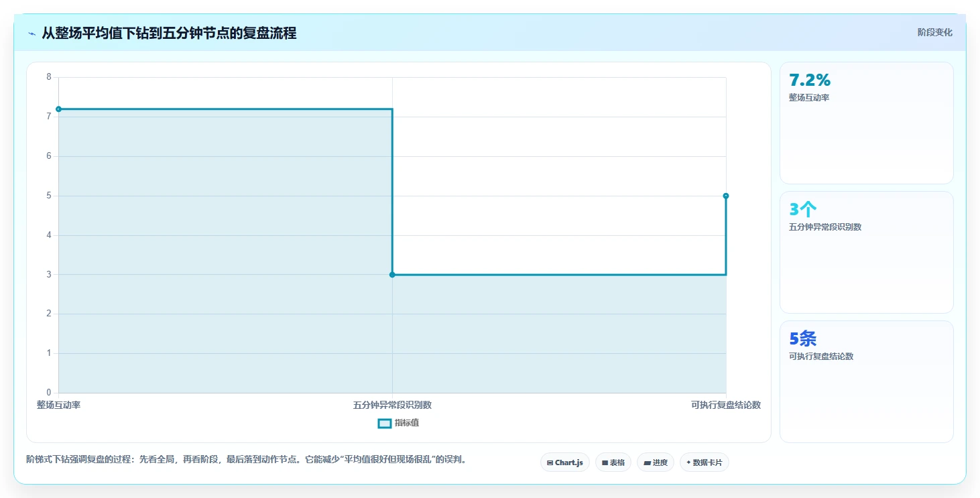This screenshot has height=498, width=980.
Task: Select the 可执行复盘结论数 data point at 5
Action: [x=726, y=196]
